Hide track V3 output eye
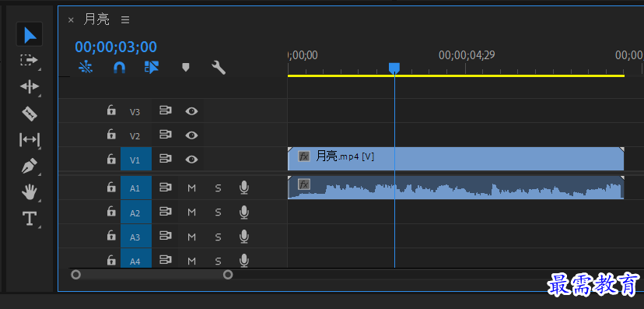This screenshot has height=309, width=644. 191,111
